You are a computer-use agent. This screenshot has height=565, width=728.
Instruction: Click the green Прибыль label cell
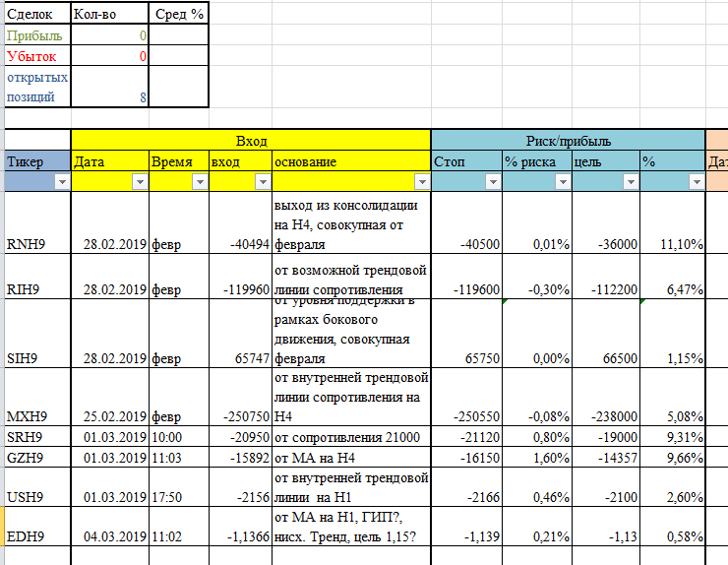(37, 35)
